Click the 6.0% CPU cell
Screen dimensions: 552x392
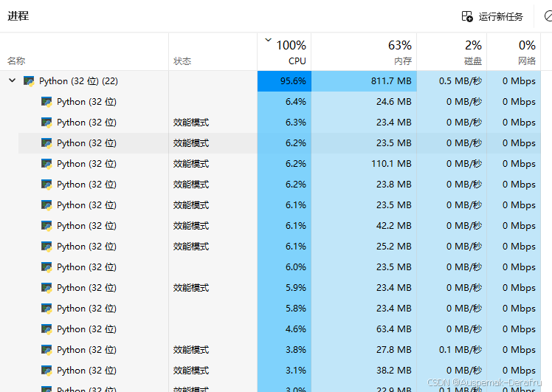(284, 267)
